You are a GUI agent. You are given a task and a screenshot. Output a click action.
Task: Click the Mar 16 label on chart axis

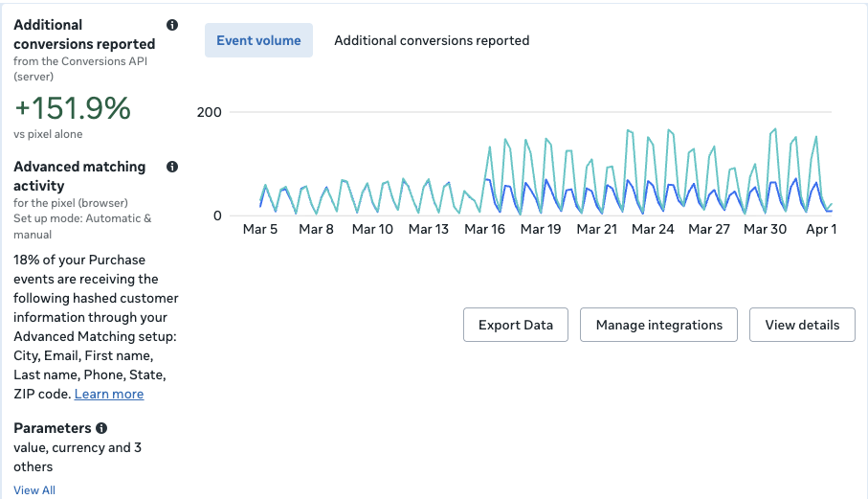pyautogui.click(x=484, y=229)
